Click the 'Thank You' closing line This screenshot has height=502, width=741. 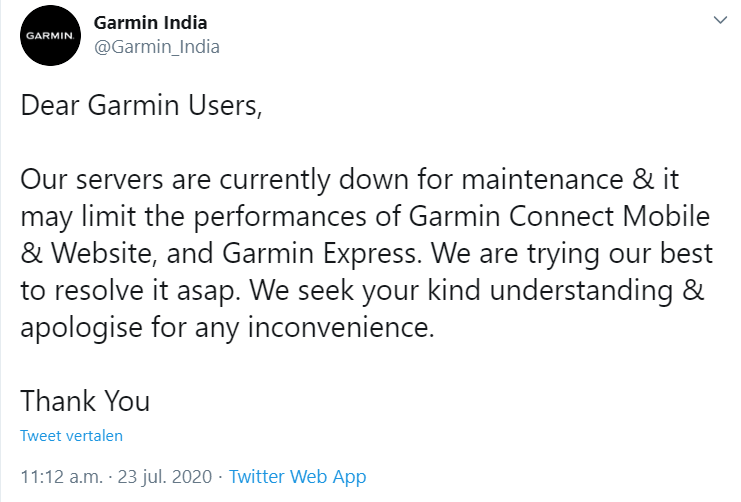point(85,401)
